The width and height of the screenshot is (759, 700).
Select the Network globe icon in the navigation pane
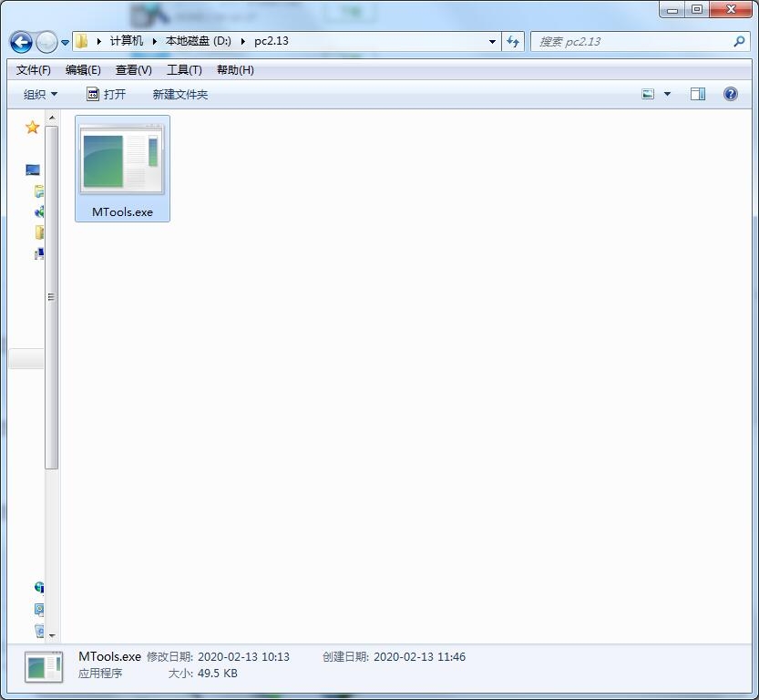click(39, 587)
